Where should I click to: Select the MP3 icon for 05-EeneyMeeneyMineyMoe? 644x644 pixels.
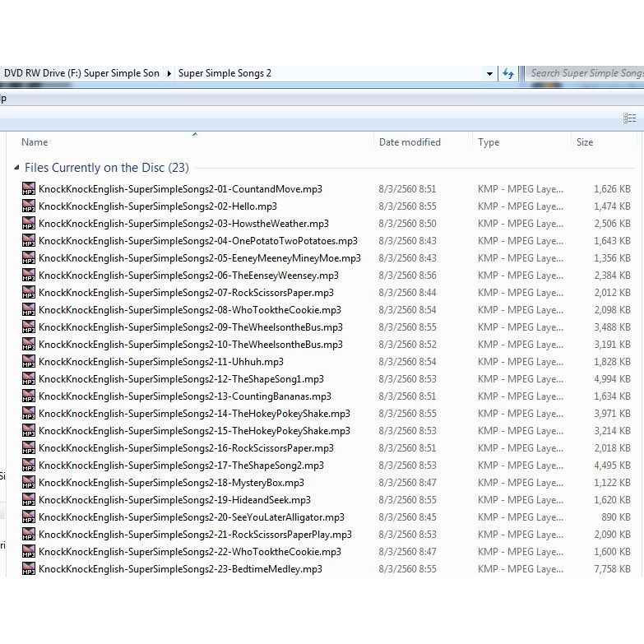coord(29,258)
